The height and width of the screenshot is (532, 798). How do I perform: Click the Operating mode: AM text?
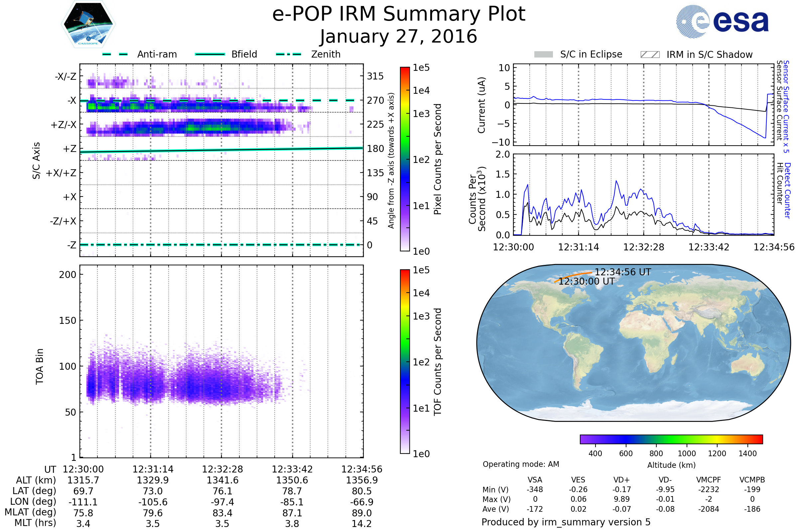(x=521, y=464)
